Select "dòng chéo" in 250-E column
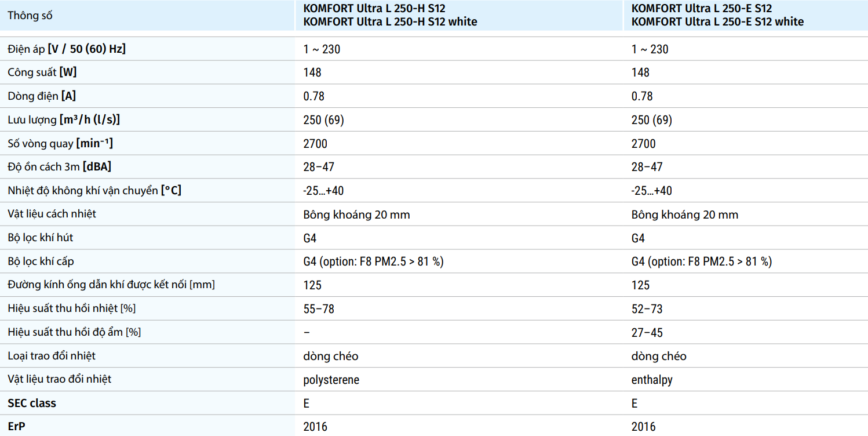This screenshot has width=868, height=436. 659,356
